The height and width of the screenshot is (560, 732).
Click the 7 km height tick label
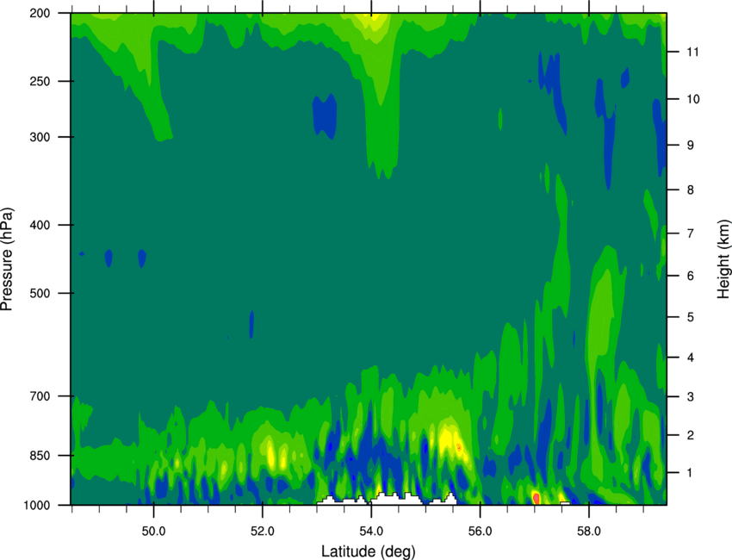pyautogui.click(x=691, y=233)
